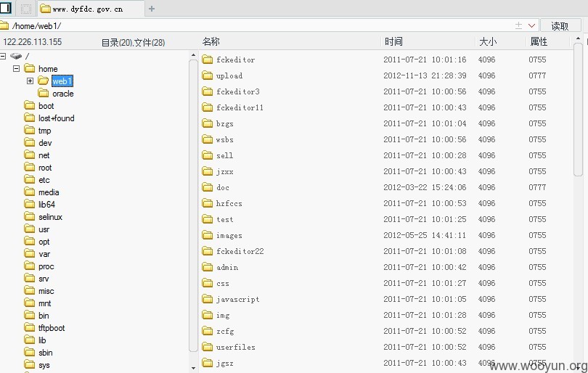Select the root folder in tree
This screenshot has height=373, width=588.
[45, 168]
